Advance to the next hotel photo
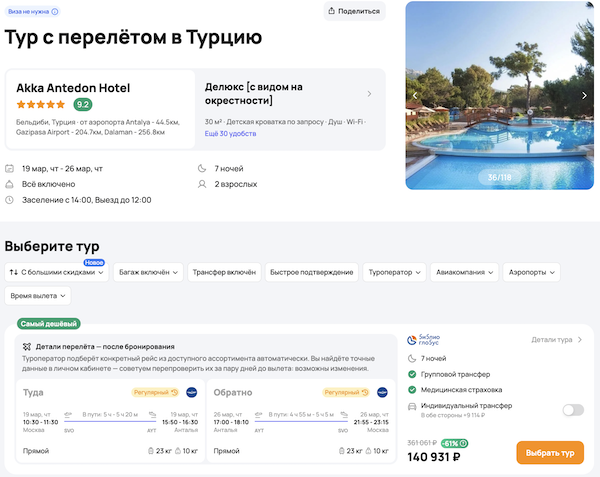The height and width of the screenshot is (477, 600). pyautogui.click(x=585, y=96)
